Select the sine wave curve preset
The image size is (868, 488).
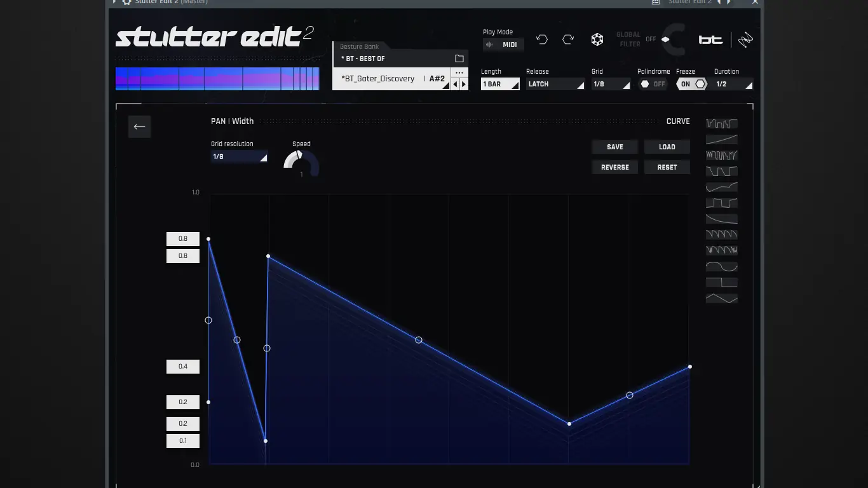pos(722,266)
